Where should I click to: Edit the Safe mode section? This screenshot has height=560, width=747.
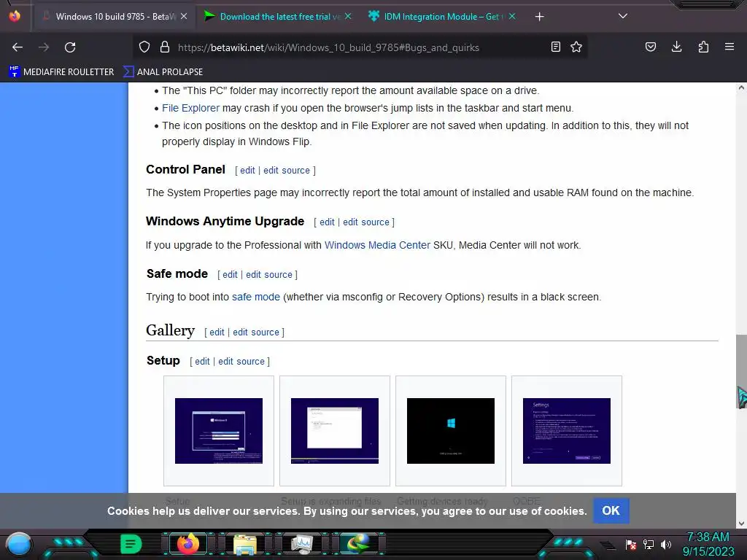click(x=230, y=275)
